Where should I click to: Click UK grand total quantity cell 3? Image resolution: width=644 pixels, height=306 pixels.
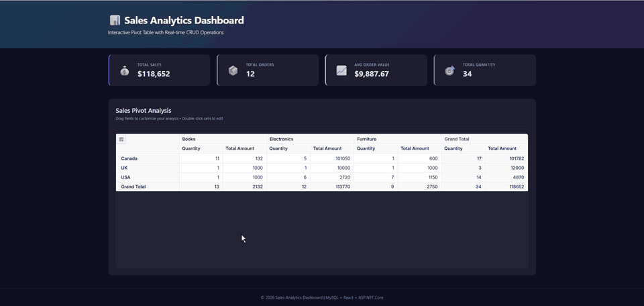click(463, 168)
